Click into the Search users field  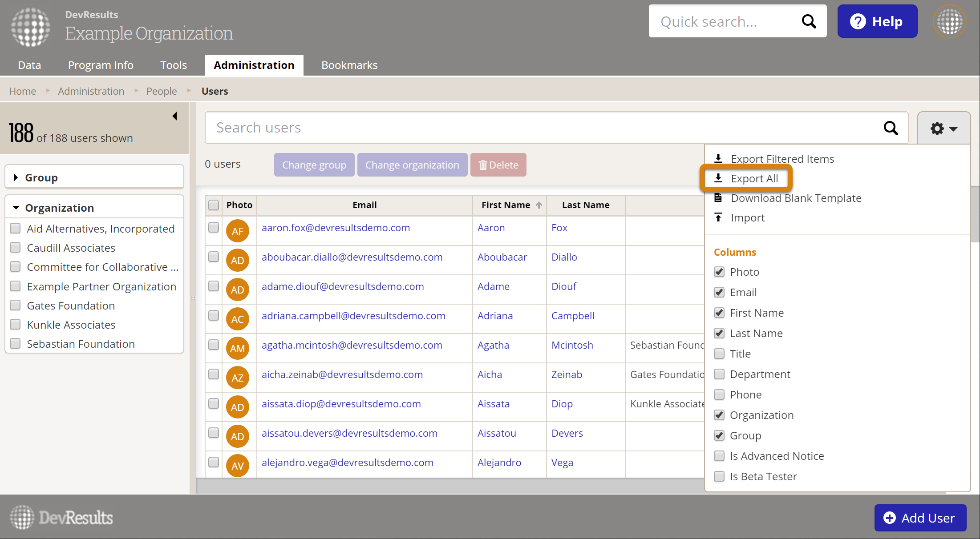[534, 128]
